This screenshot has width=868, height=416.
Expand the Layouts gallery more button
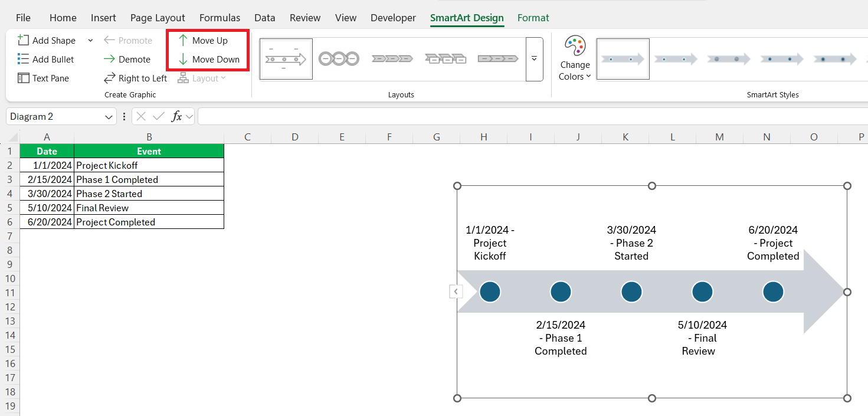[x=535, y=59]
